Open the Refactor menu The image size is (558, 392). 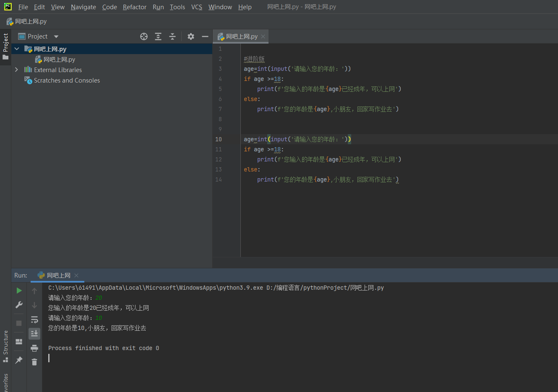point(134,7)
